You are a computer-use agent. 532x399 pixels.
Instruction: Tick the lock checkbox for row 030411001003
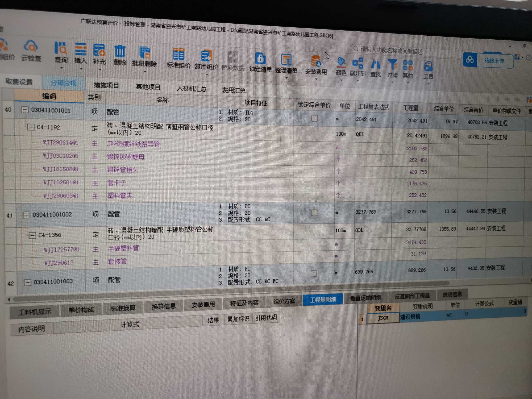(x=314, y=274)
